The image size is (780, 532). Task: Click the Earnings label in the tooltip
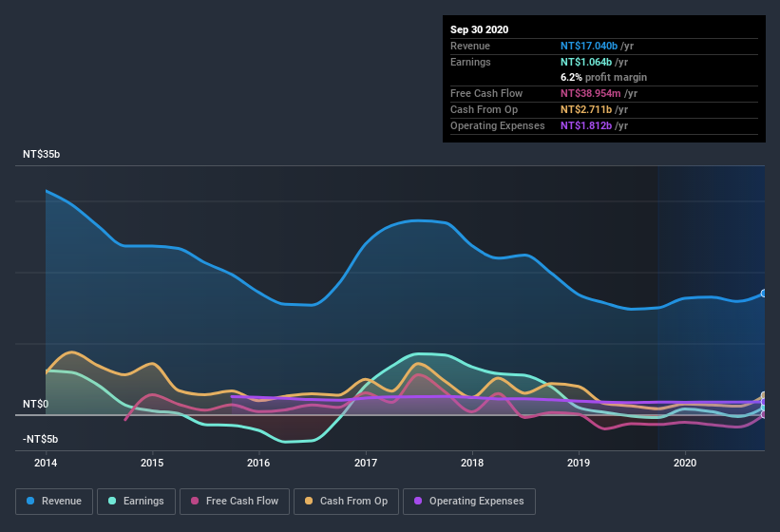coord(470,62)
